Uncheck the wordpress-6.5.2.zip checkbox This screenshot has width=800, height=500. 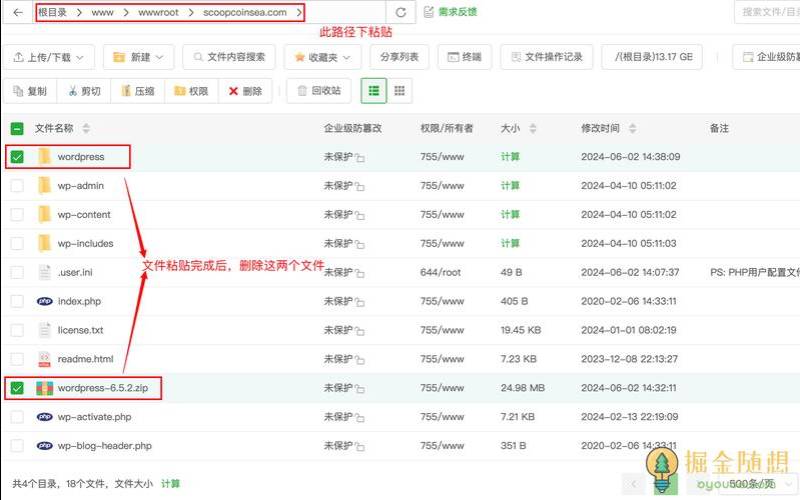pyautogui.click(x=17, y=388)
